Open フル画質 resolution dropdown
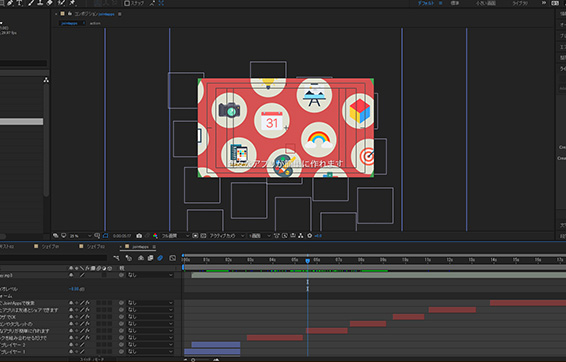The width and height of the screenshot is (566, 362). click(175, 236)
